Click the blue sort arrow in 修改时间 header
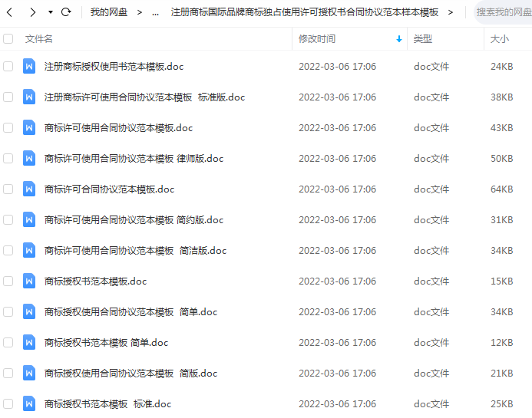Image resolution: width=532 pixels, height=418 pixels. click(x=399, y=39)
